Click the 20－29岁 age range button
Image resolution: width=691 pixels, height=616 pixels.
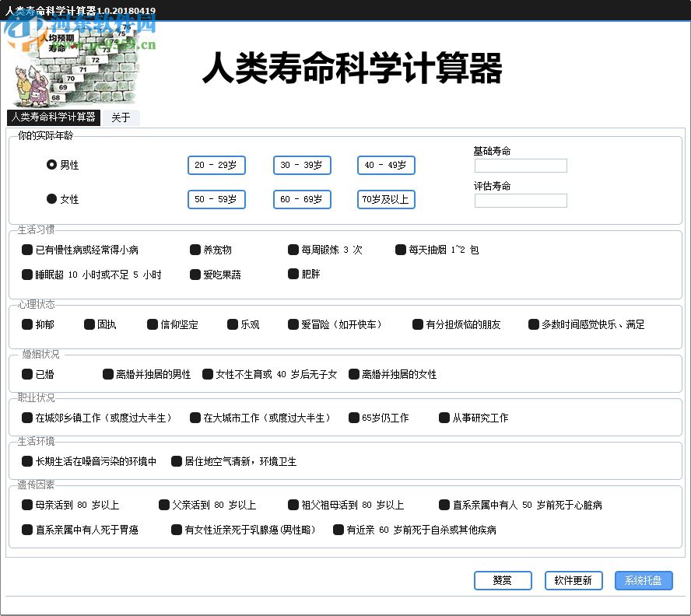[x=216, y=165]
